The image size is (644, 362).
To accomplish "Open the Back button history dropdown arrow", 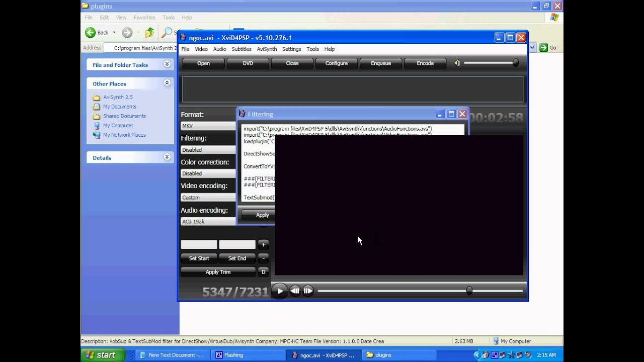I will [114, 33].
